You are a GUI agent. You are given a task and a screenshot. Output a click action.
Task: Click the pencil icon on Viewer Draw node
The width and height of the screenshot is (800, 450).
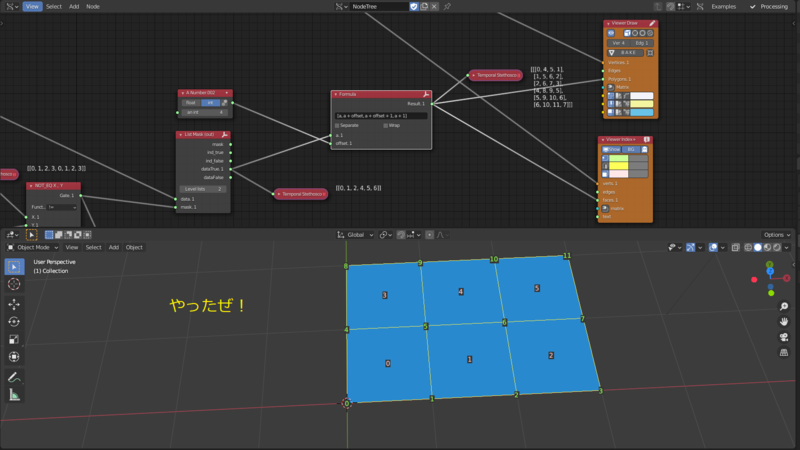coord(652,23)
